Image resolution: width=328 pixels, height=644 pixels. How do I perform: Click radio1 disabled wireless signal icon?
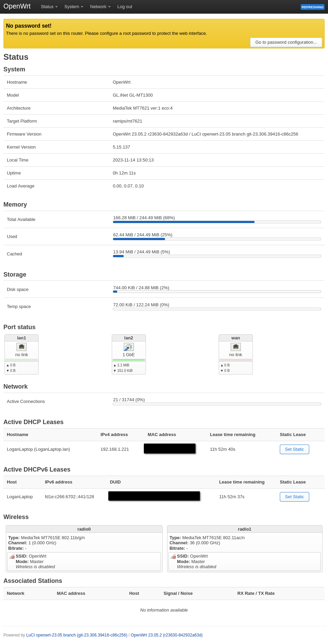click(x=173, y=556)
